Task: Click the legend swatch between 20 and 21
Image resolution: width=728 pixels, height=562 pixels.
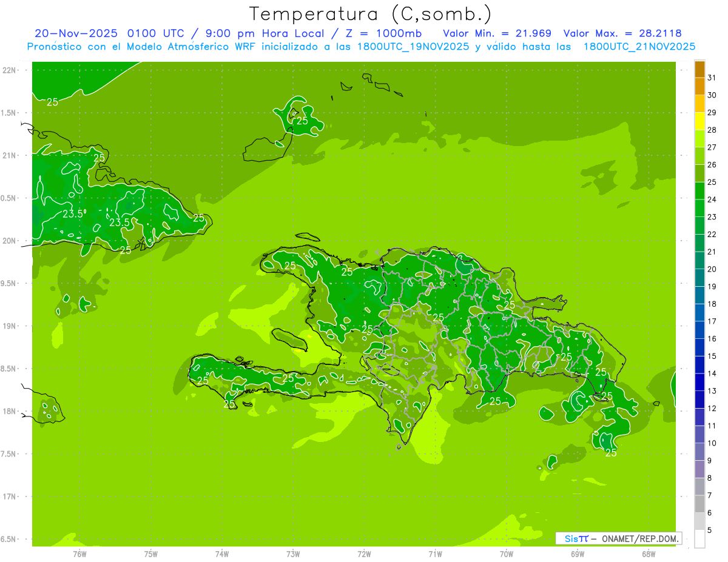Action: click(699, 261)
